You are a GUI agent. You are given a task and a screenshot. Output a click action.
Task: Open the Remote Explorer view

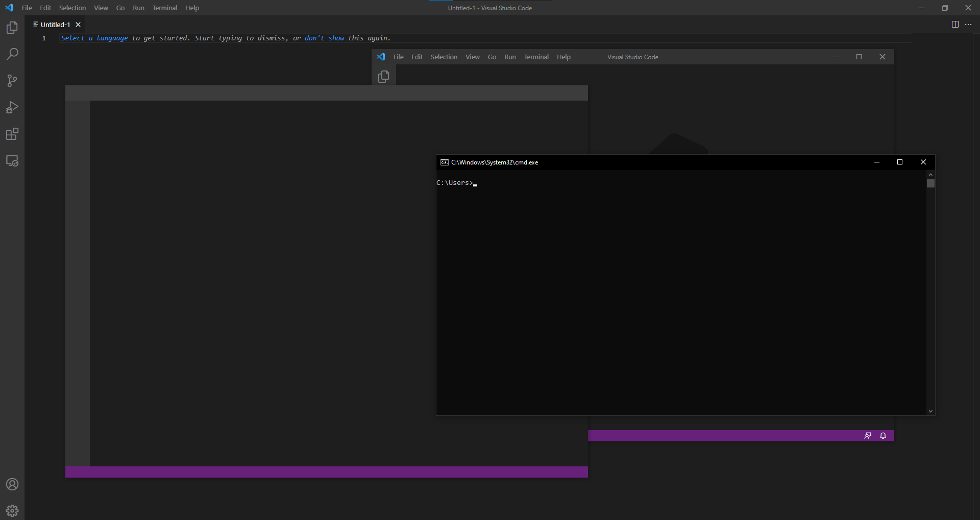pyautogui.click(x=12, y=161)
